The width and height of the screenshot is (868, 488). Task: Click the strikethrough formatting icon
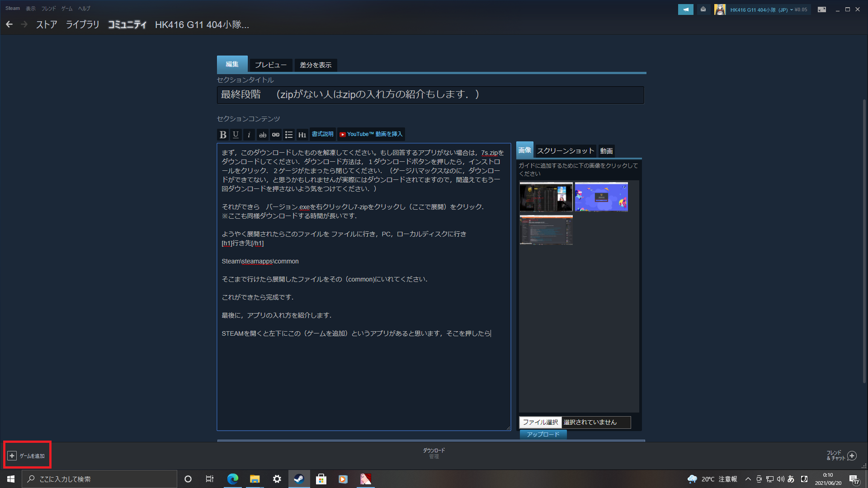tap(262, 135)
